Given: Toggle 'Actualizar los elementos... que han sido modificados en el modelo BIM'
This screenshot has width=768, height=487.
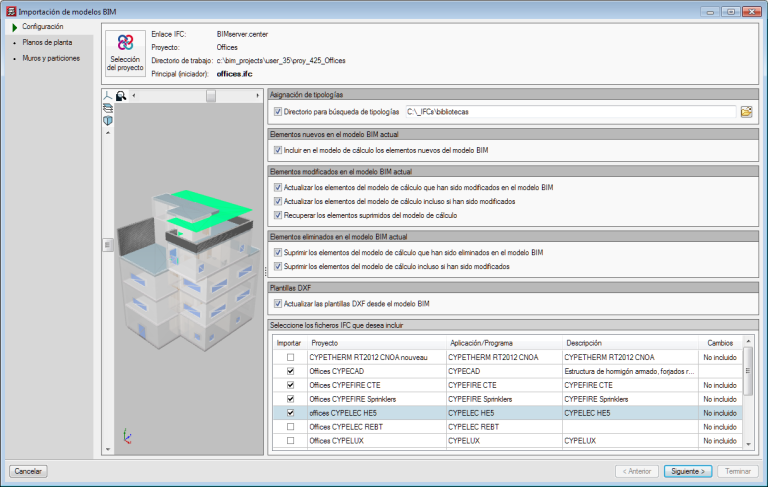Looking at the screenshot, I should (x=278, y=187).
